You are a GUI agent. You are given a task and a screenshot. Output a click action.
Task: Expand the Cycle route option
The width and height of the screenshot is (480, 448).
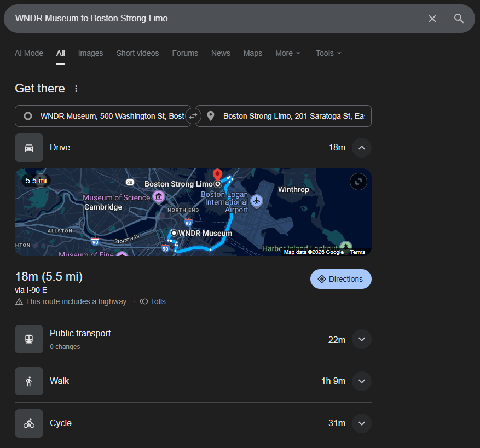click(361, 423)
